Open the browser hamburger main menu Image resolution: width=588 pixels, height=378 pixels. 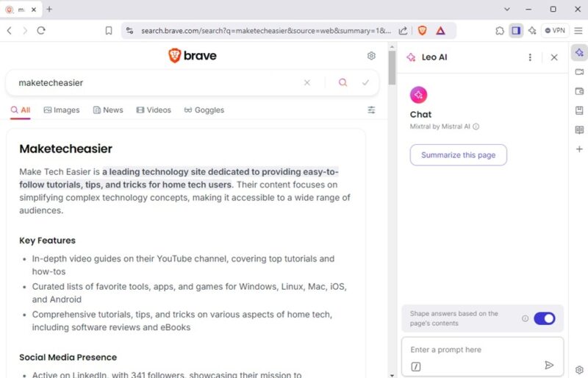(578, 30)
